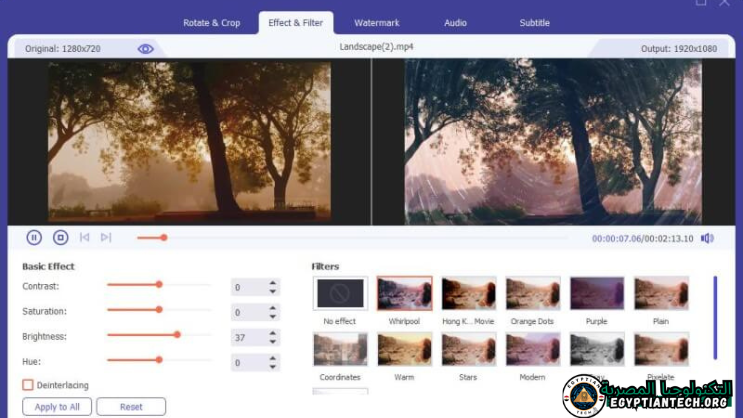Increase Saturation value with up arrow
The height and width of the screenshot is (418, 743).
[272, 308]
